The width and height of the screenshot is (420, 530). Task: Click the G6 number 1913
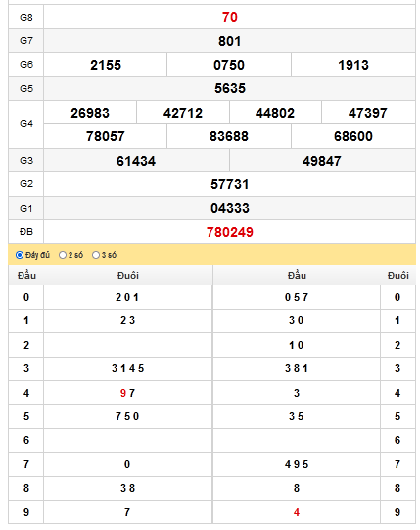(x=353, y=65)
